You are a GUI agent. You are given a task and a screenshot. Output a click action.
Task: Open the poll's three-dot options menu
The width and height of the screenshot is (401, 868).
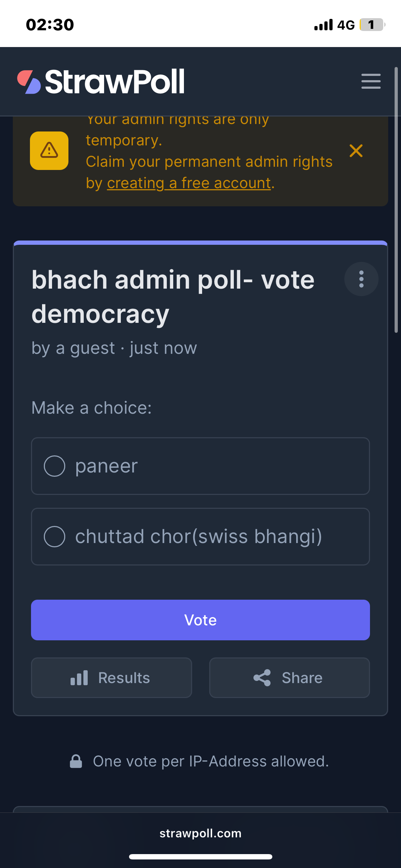(361, 279)
